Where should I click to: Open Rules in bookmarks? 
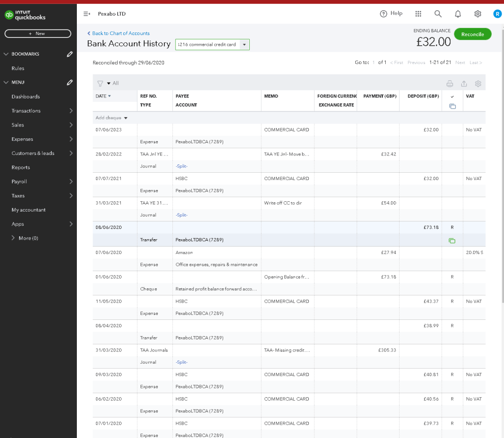pos(18,68)
